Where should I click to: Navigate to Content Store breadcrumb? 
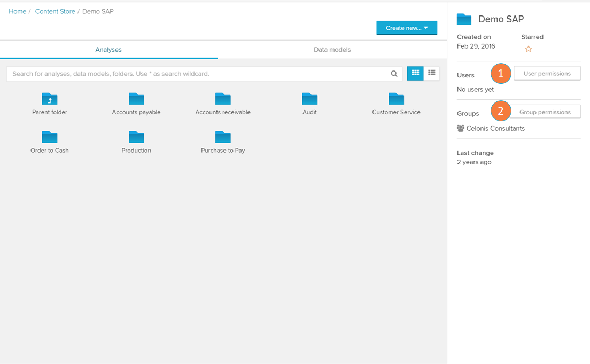click(x=55, y=11)
